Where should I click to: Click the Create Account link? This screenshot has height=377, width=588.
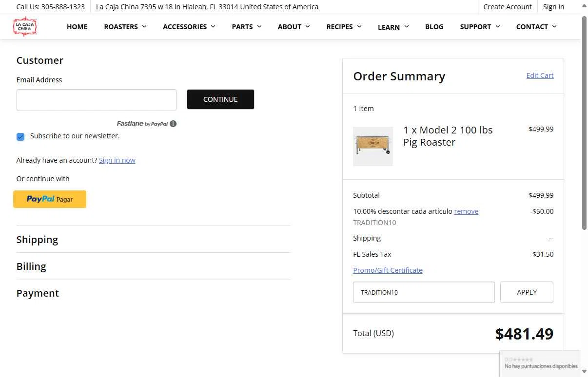click(508, 7)
